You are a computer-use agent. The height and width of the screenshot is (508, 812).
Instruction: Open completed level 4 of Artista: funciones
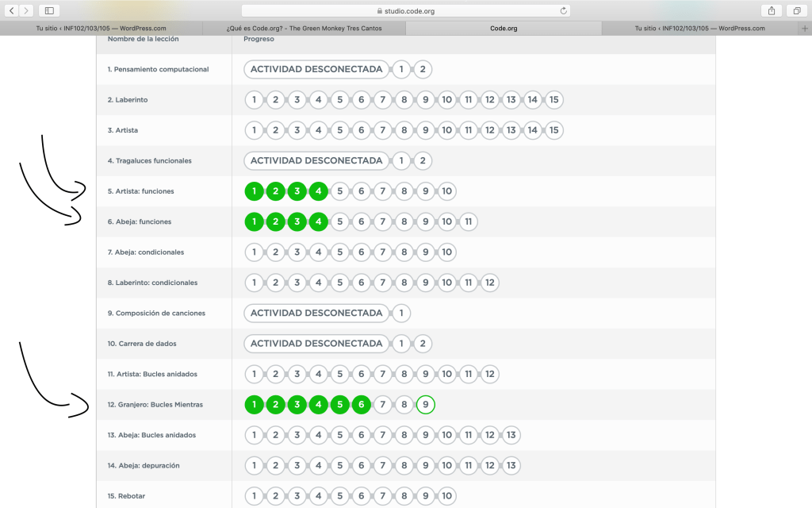click(318, 191)
